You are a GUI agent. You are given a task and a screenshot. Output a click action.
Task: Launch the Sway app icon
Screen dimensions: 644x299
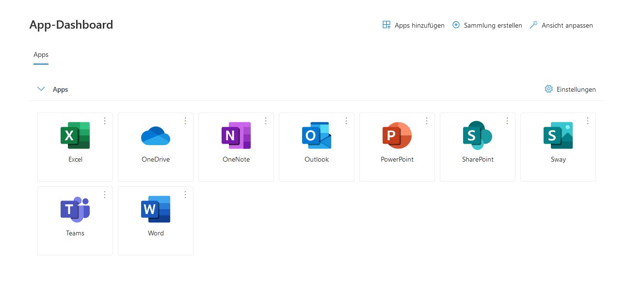pyautogui.click(x=558, y=135)
